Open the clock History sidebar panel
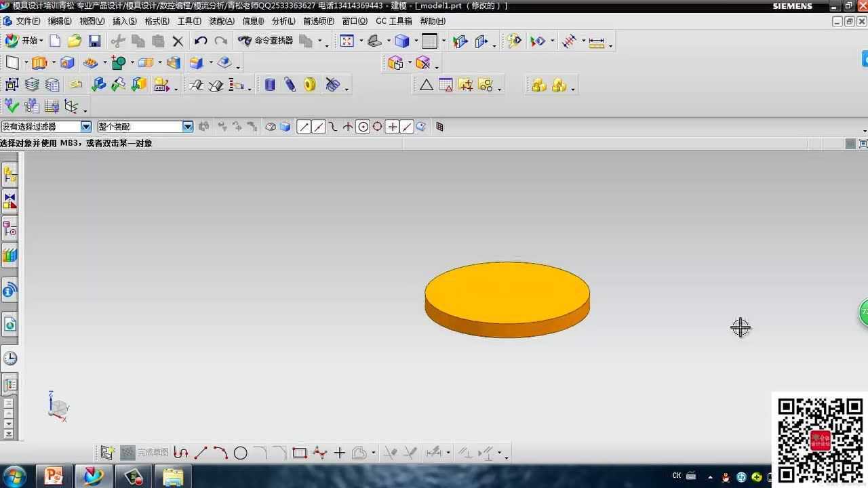Screen dimensions: 868x488 tap(10, 359)
